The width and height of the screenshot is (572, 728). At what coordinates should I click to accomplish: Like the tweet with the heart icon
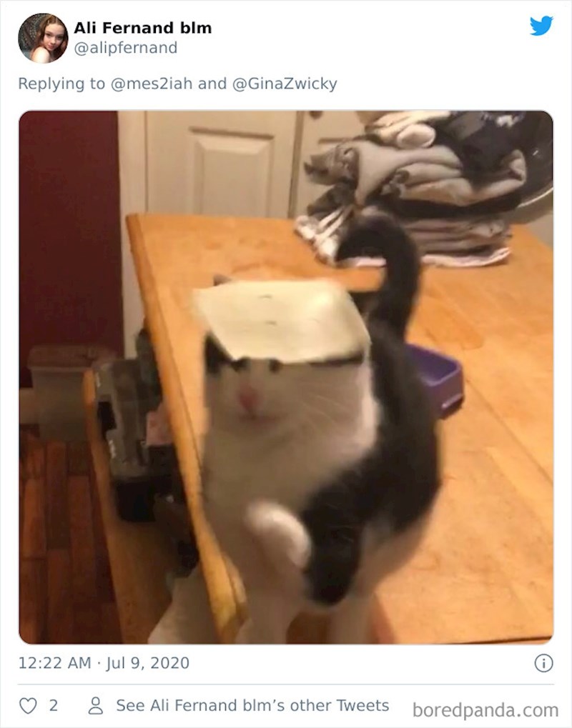[x=28, y=706]
